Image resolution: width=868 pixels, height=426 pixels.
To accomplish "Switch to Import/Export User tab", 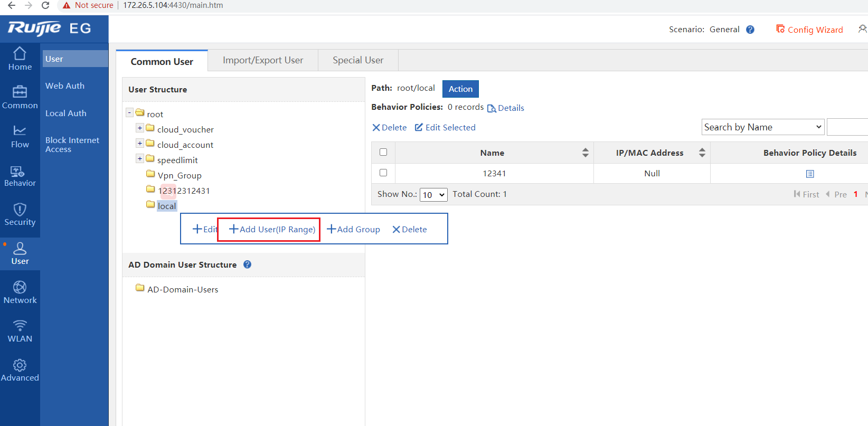I will [x=263, y=60].
